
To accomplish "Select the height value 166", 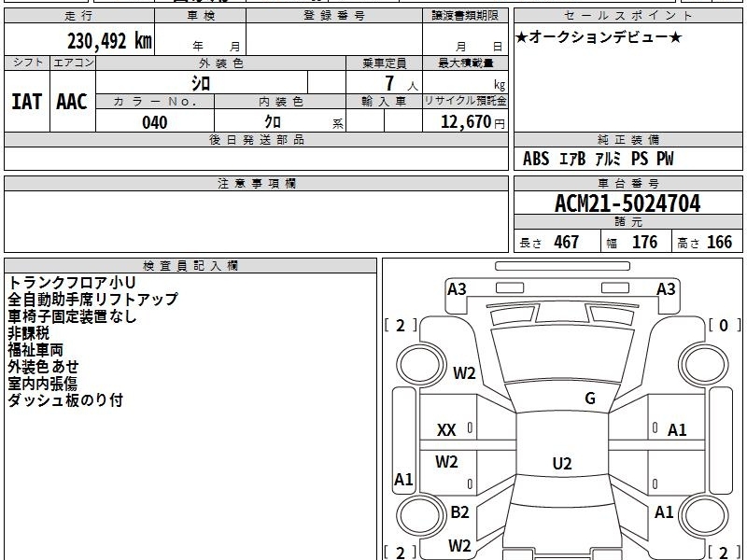I will pyautogui.click(x=719, y=242).
